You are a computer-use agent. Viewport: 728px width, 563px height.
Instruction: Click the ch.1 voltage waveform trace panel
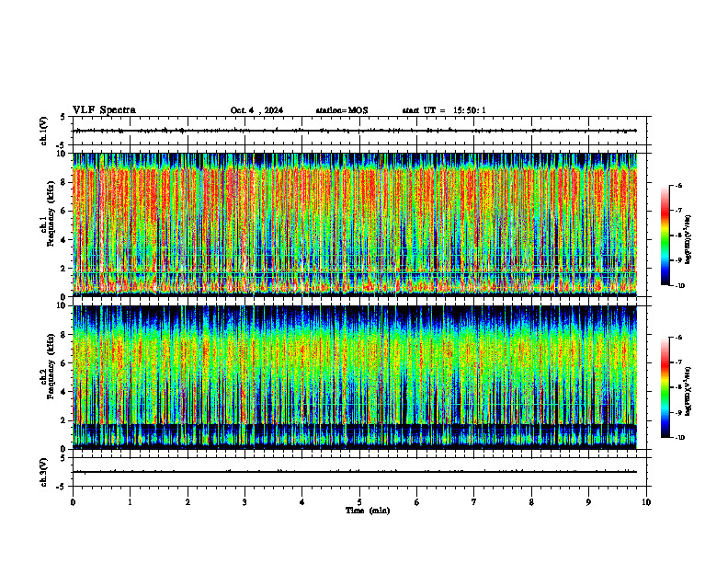pos(359,131)
